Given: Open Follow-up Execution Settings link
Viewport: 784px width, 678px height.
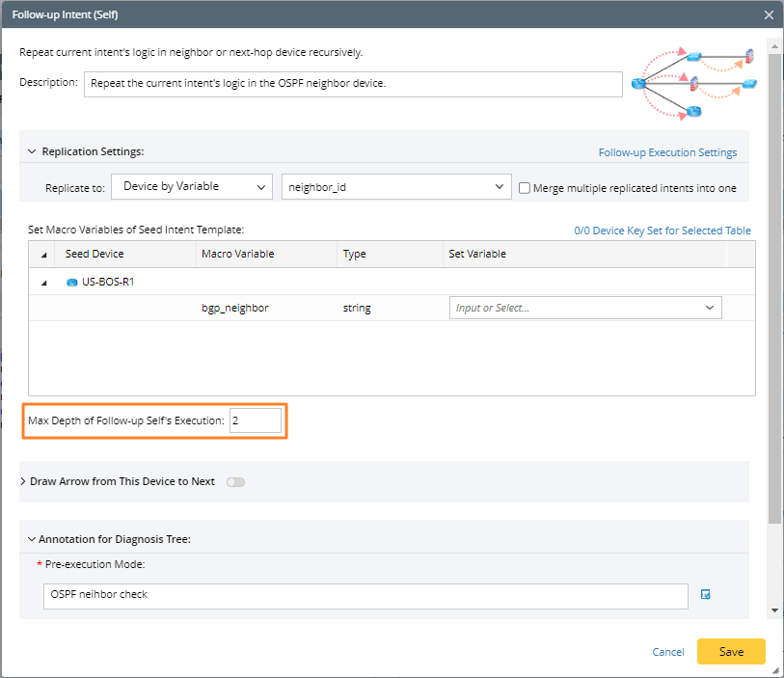Looking at the screenshot, I should coord(667,152).
